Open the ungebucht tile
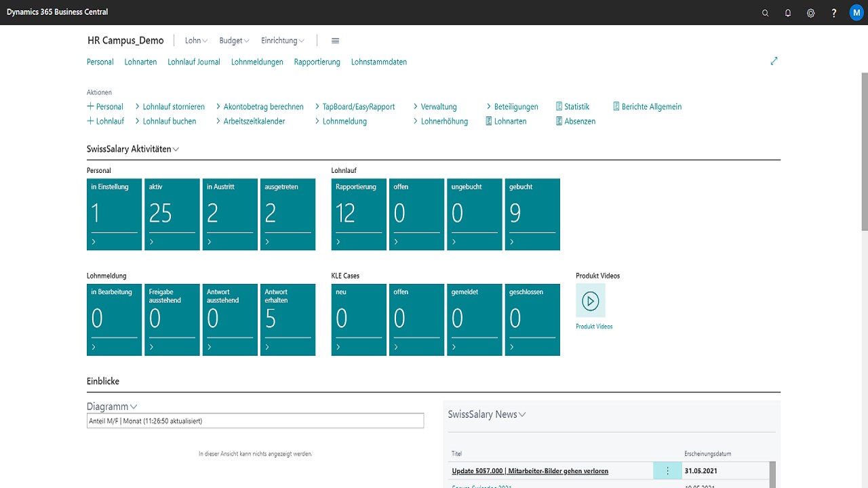The height and width of the screenshot is (488, 868). (x=475, y=214)
